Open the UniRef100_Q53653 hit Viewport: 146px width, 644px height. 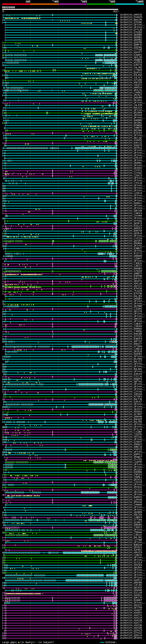pyautogui.click(x=131, y=638)
